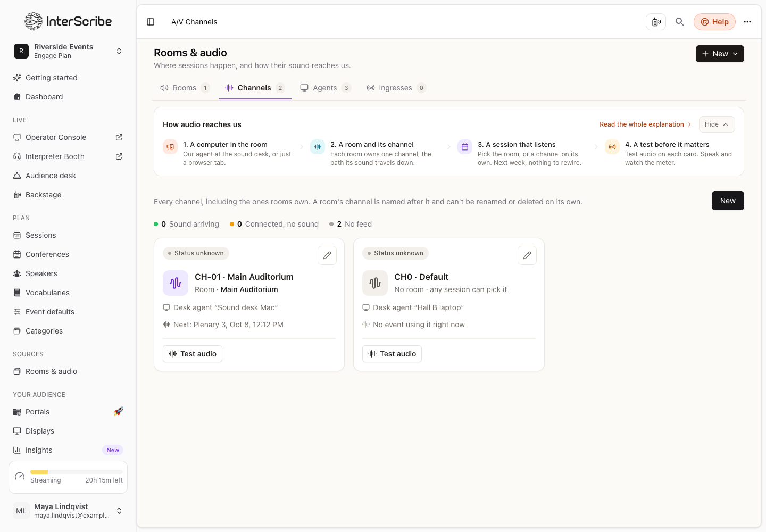Open Operator Console external link icon

(119, 137)
